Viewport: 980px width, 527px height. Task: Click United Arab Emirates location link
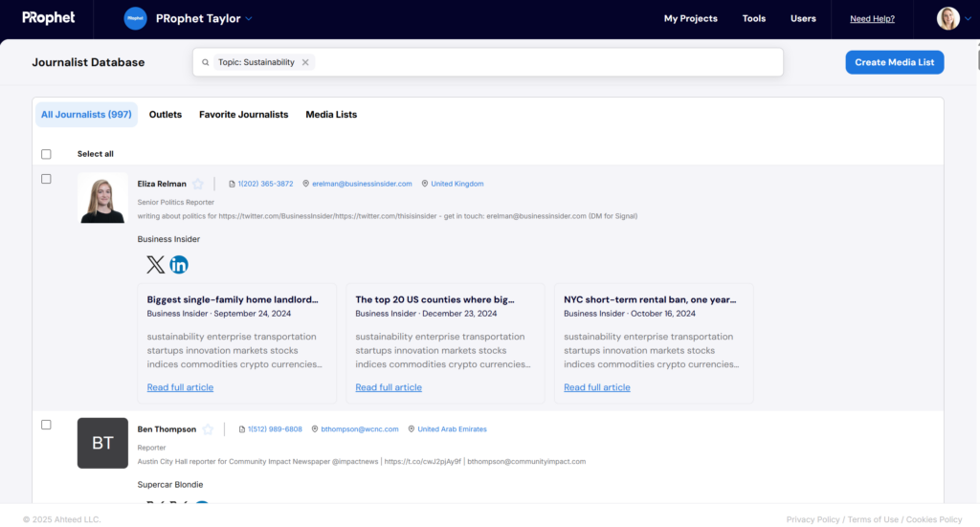(x=452, y=429)
